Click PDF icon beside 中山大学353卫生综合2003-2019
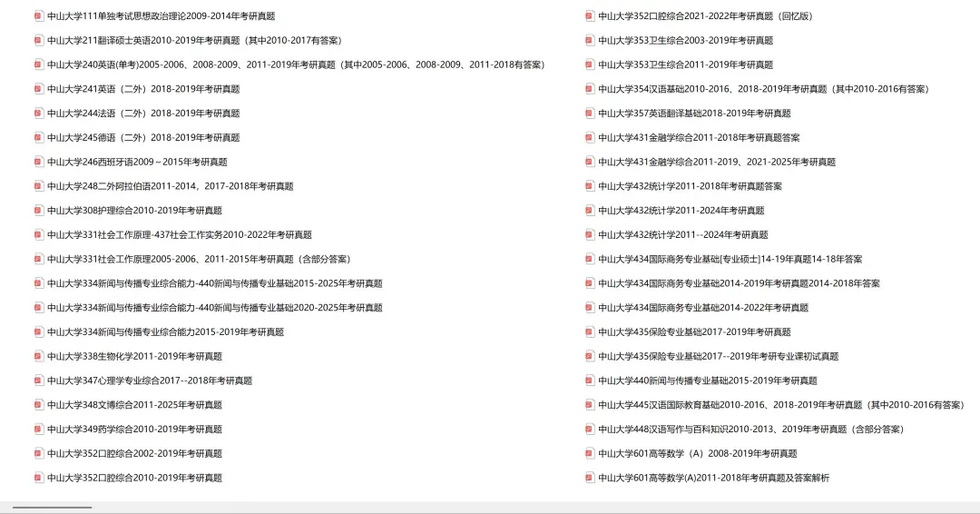This screenshot has height=514, width=980. pyautogui.click(x=590, y=41)
